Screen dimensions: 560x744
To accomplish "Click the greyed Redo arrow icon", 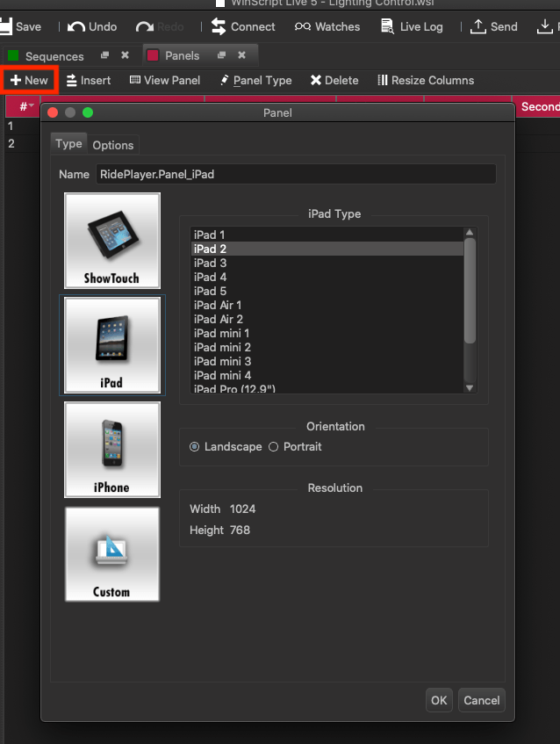I will coord(145,26).
